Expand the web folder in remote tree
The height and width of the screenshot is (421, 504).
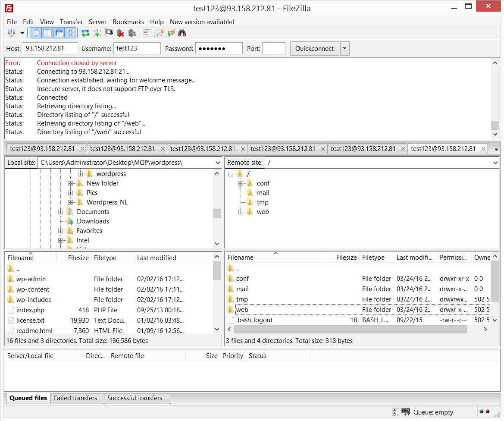click(x=241, y=212)
